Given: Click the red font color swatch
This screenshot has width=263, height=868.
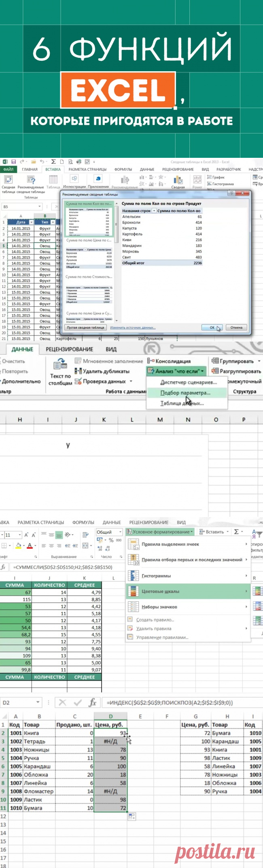Looking at the screenshot, I should pos(30,546).
